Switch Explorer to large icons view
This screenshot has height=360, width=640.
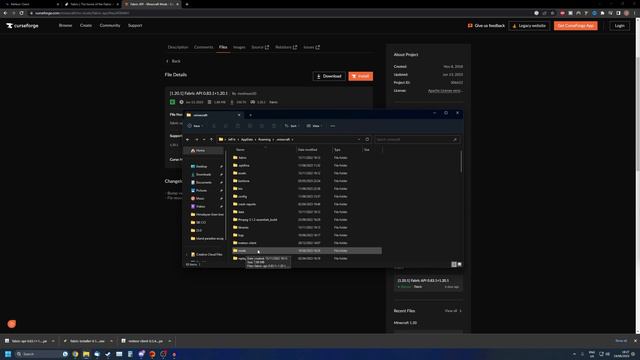(460, 264)
